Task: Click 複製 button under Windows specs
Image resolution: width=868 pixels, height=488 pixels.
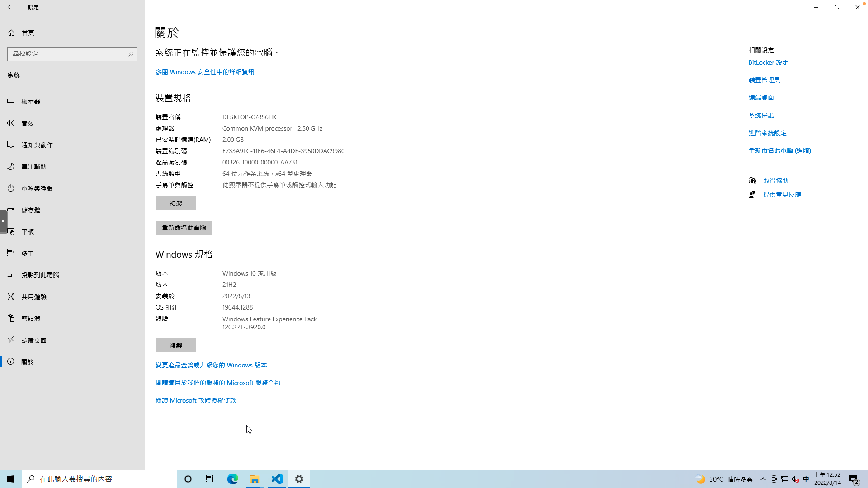Action: click(176, 346)
